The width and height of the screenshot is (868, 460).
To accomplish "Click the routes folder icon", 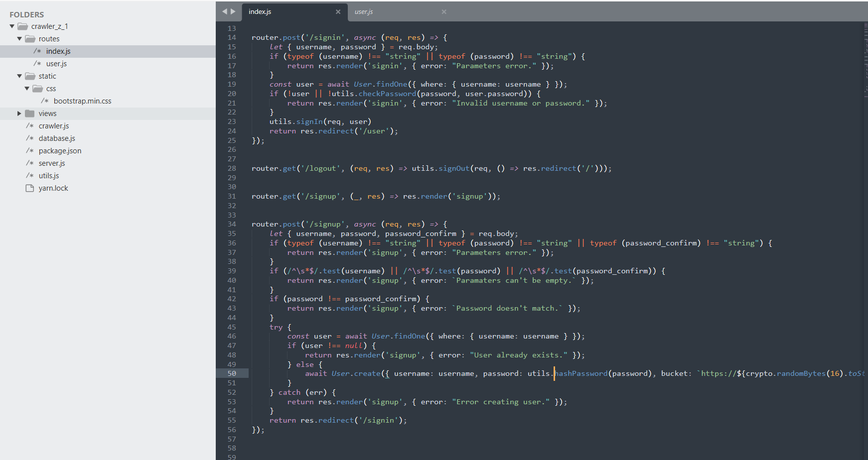I will tap(30, 39).
